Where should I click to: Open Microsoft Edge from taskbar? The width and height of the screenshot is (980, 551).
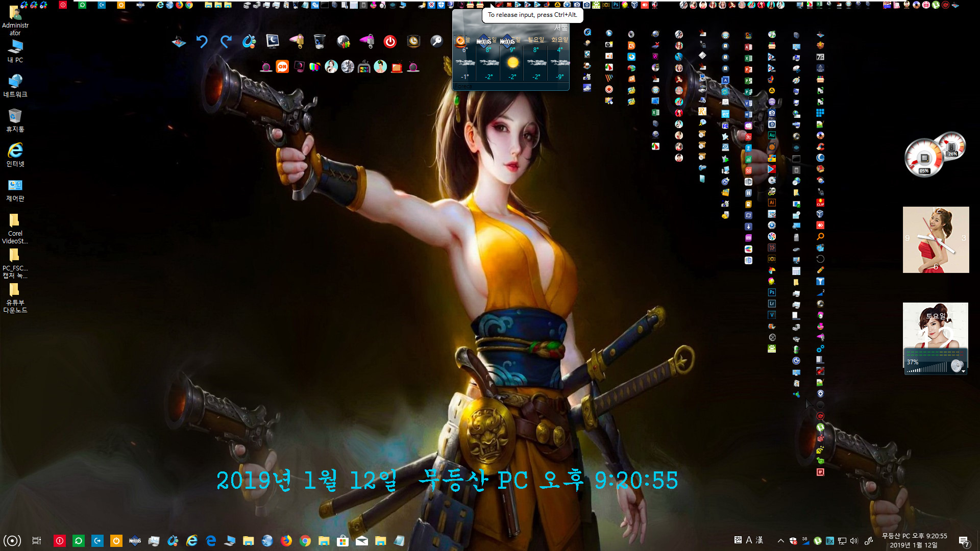pos(211,541)
